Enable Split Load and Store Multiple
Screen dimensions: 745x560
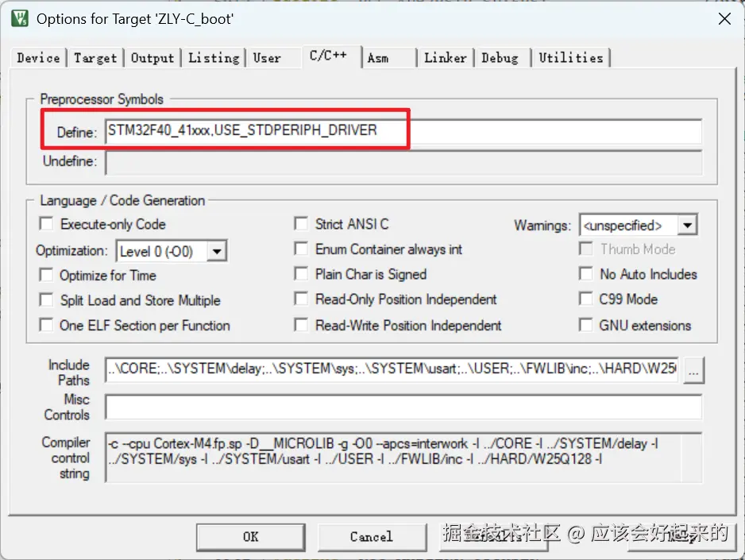point(46,299)
